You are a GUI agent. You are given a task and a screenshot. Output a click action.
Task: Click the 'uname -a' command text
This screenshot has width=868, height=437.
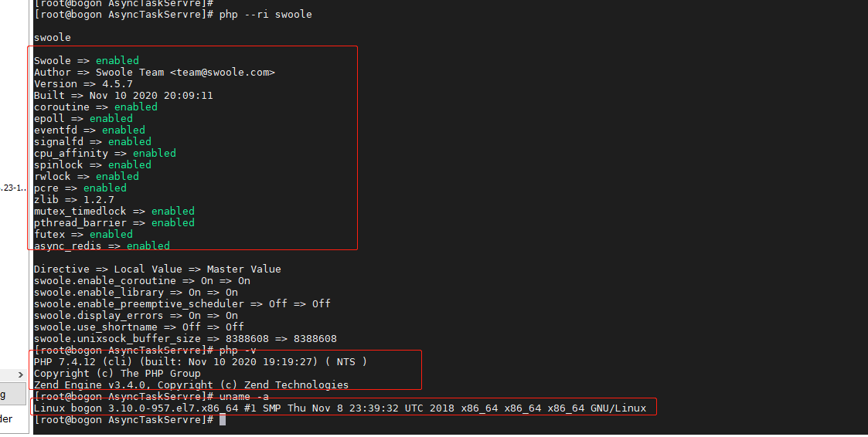click(x=244, y=397)
